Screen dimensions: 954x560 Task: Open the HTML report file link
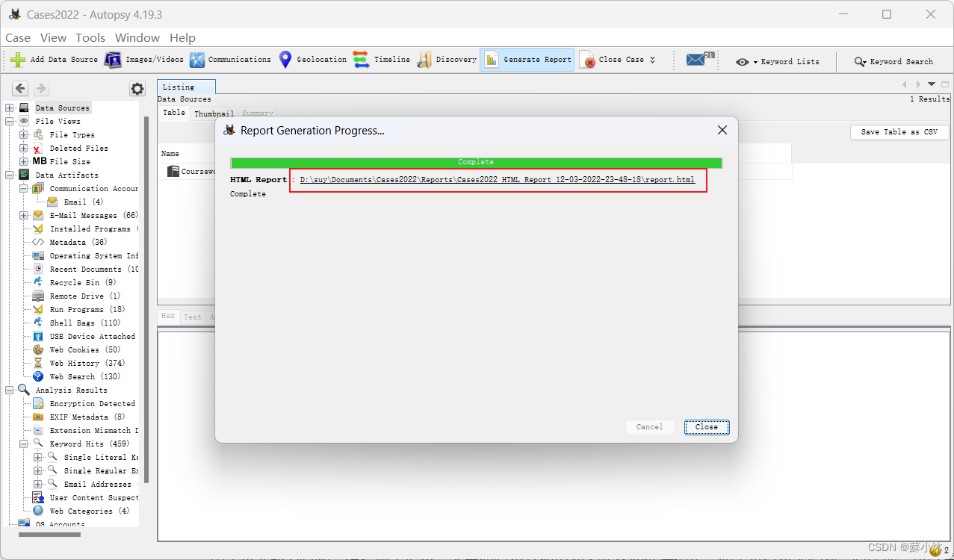pyautogui.click(x=498, y=180)
